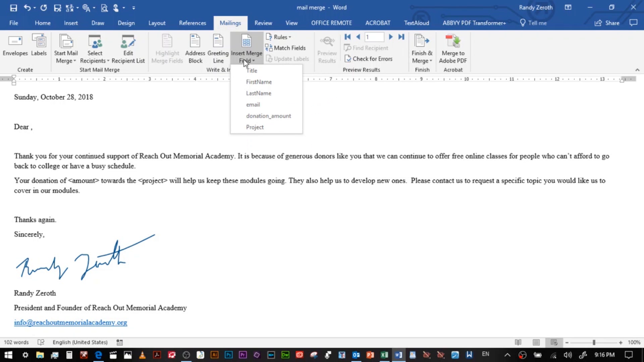Click Merge to Adobe PDF
The width and height of the screenshot is (644, 362).
[x=452, y=49]
